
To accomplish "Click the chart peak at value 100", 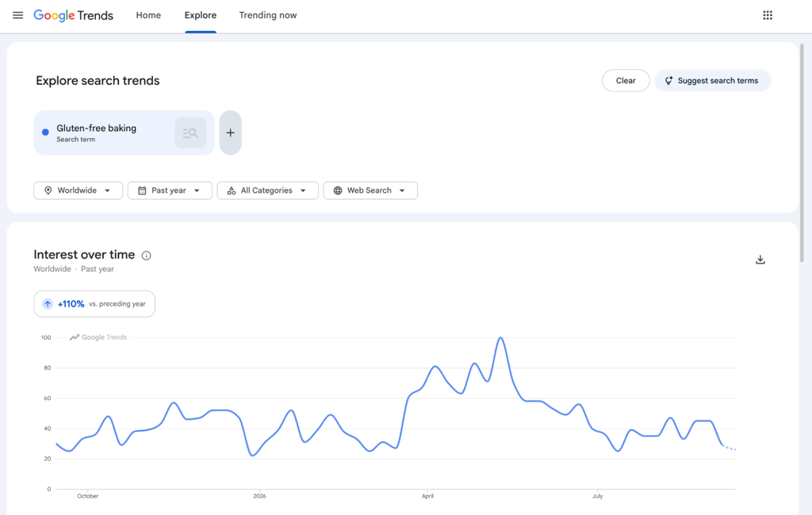I will (500, 338).
